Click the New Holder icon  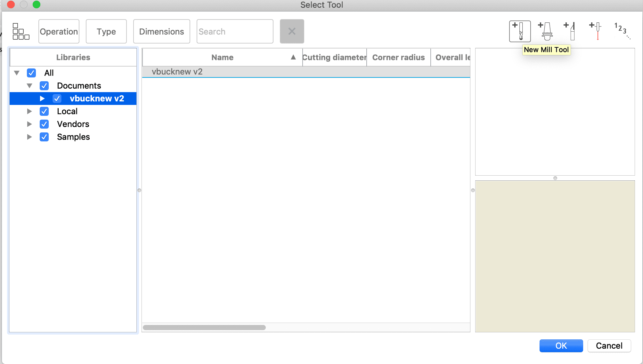(546, 31)
